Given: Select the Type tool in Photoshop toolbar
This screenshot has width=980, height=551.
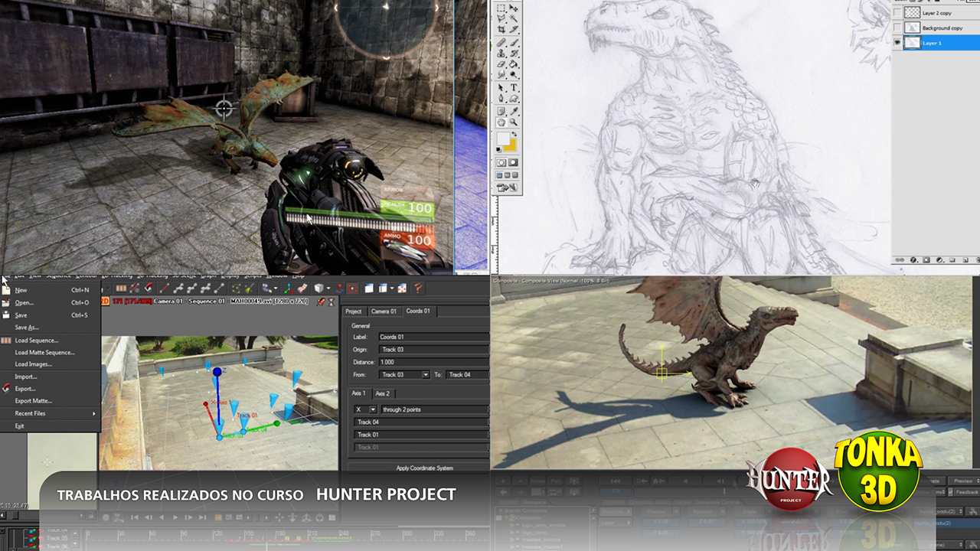Looking at the screenshot, I should [514, 87].
